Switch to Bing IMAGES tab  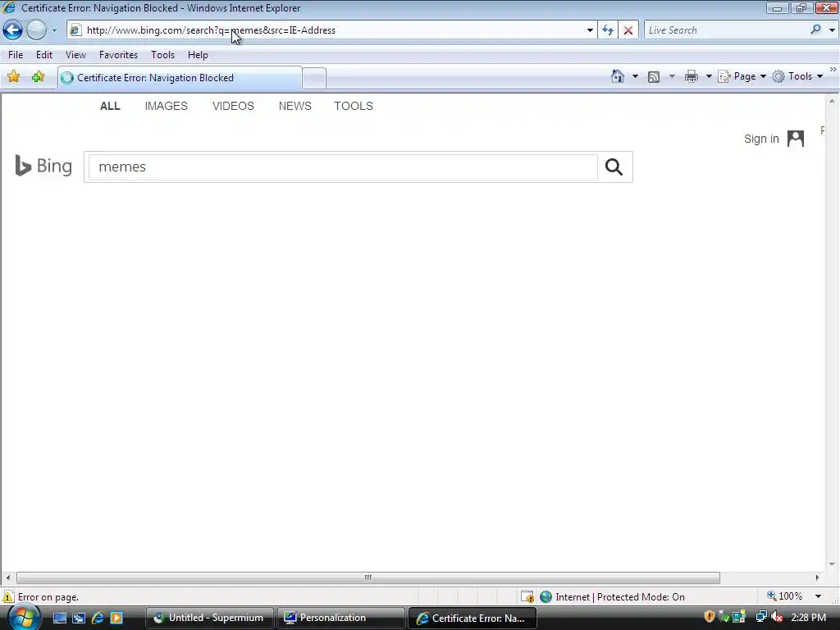tap(166, 106)
